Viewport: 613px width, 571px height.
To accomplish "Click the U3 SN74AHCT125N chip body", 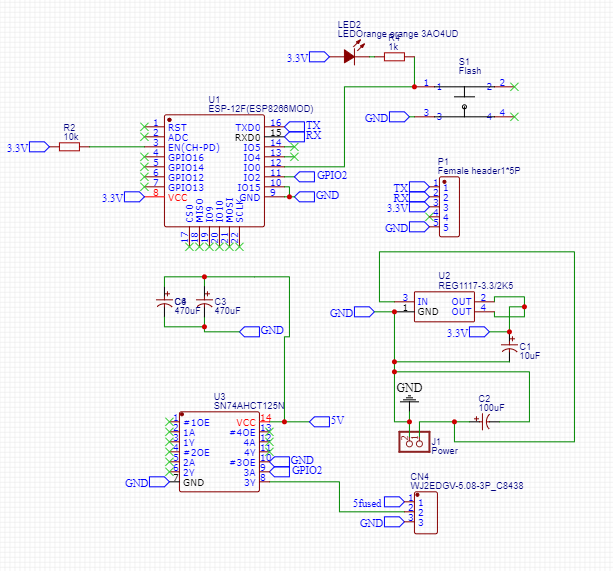I will tap(218, 451).
